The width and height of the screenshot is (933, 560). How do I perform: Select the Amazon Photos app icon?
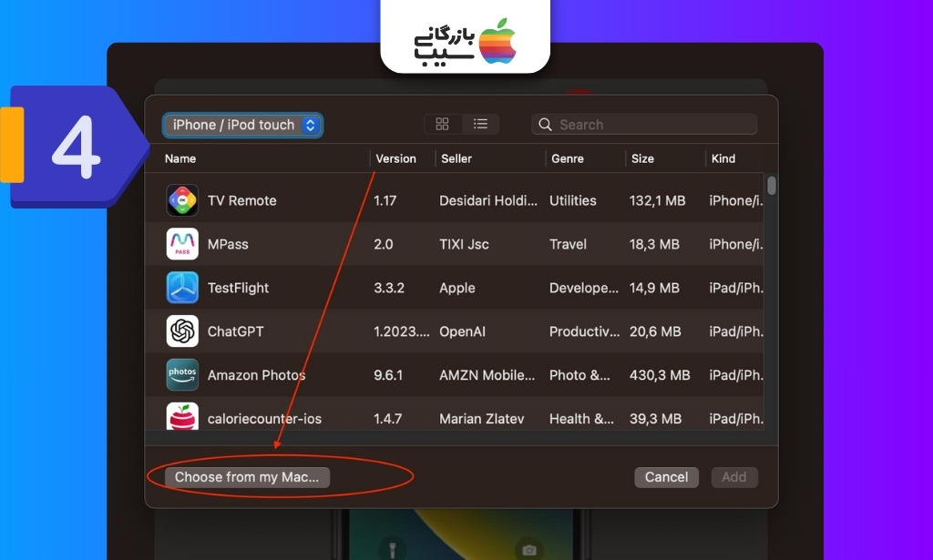click(182, 374)
